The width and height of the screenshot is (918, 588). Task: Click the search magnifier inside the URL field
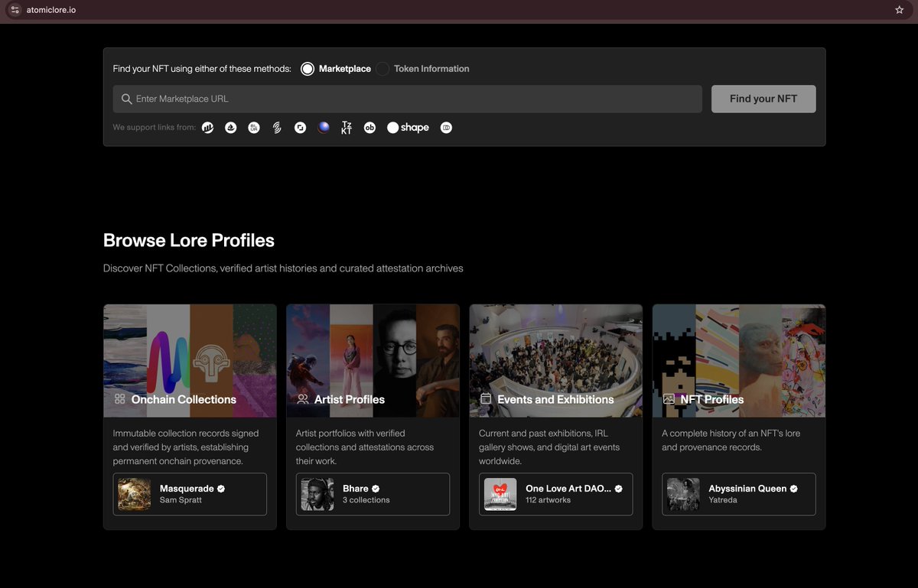point(127,99)
